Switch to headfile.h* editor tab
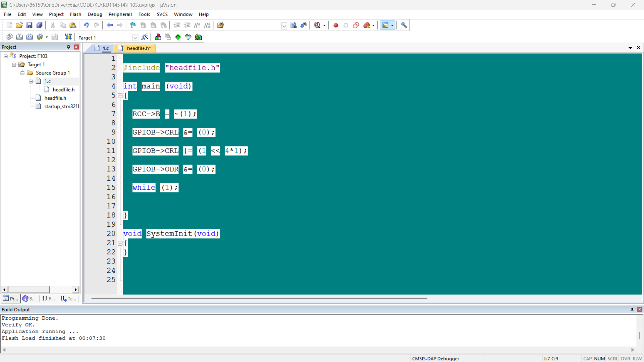Image resolution: width=644 pixels, height=362 pixels. (x=135, y=48)
